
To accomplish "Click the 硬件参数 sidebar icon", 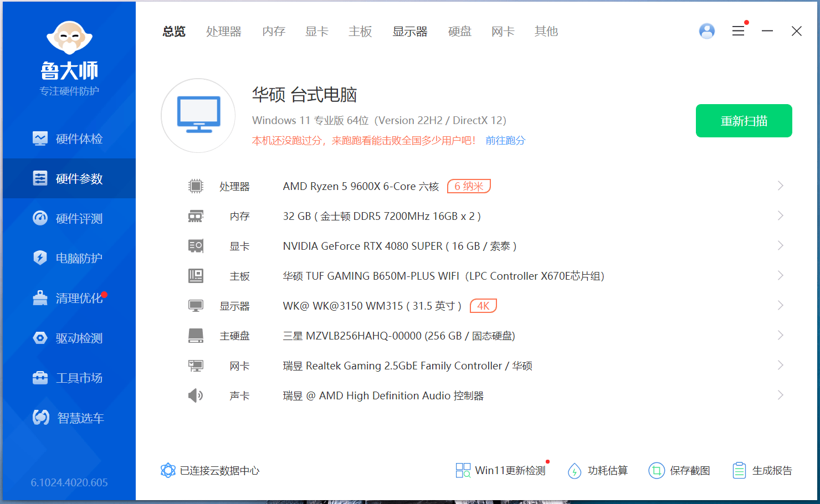I will tap(40, 178).
